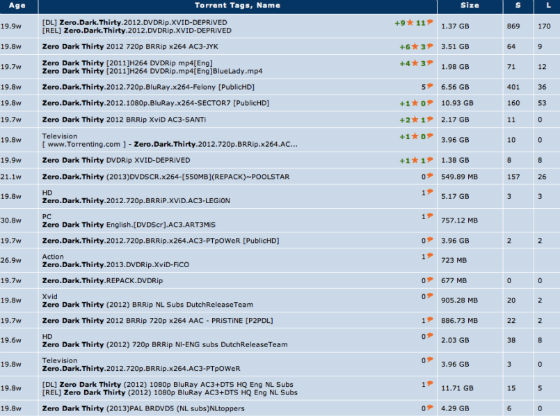This screenshot has height=416, width=560.
Task: Open the 720p BRRiP XViD AC3-LEGi0N torrent link
Action: [x=136, y=201]
